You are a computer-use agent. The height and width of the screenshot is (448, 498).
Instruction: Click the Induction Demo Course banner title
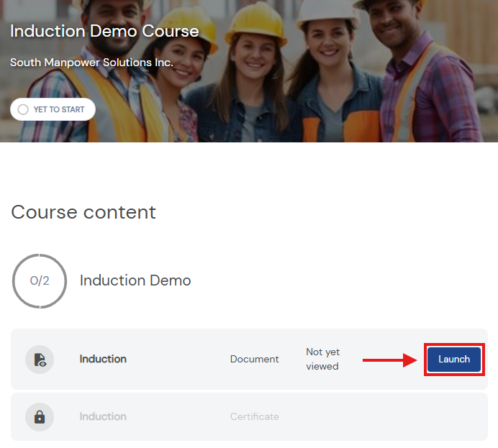click(104, 31)
